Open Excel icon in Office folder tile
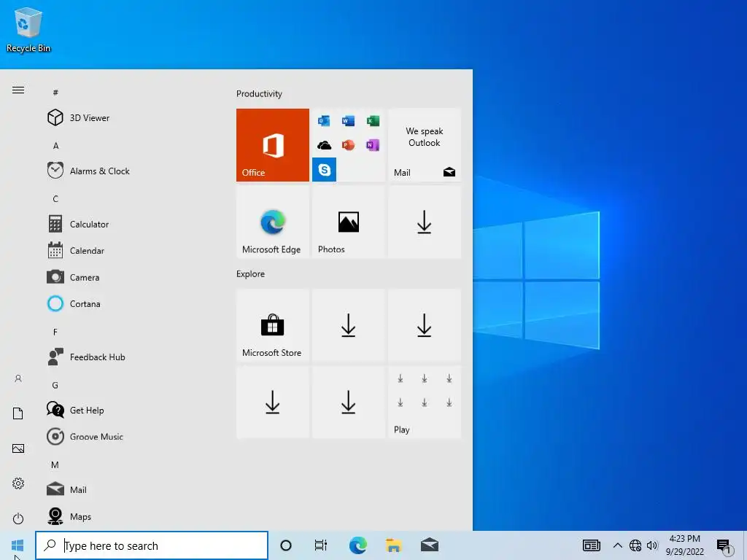Viewport: 747px width, 560px height. (x=373, y=121)
